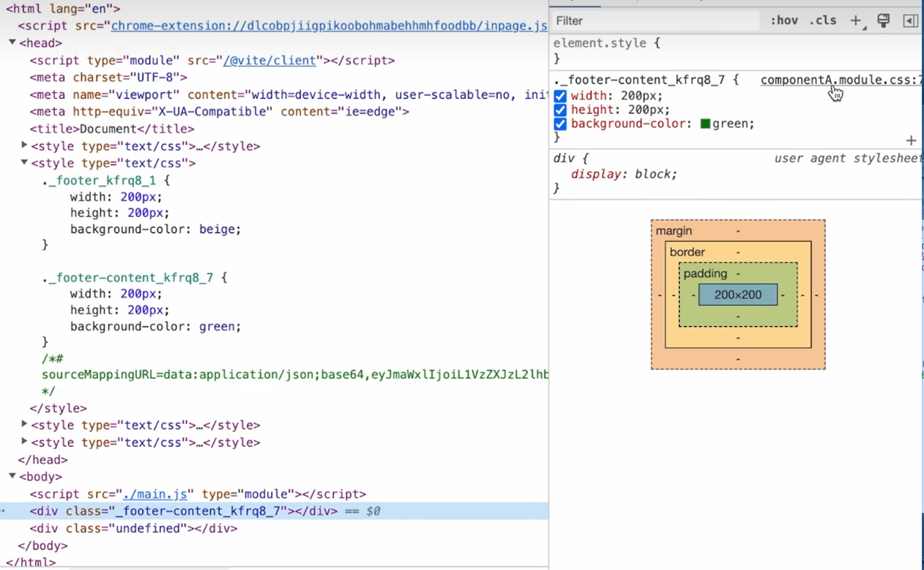Click background-color: beige in the style text
924x570 pixels.
tap(155, 229)
